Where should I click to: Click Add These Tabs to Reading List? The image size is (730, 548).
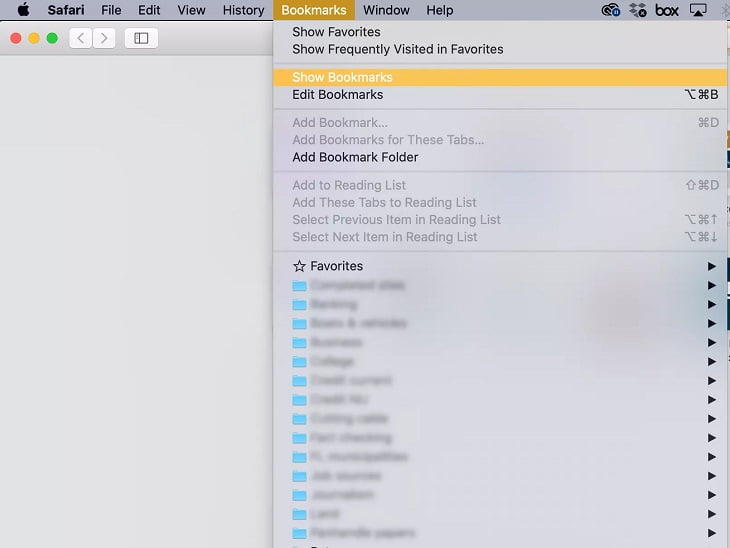500,203
